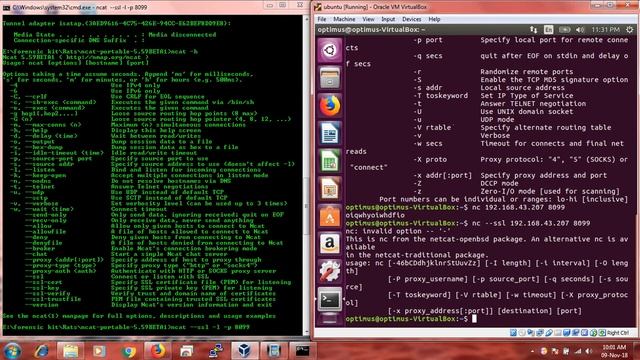Open LibreOffice Writer in Ubuntu launcher

point(330,133)
